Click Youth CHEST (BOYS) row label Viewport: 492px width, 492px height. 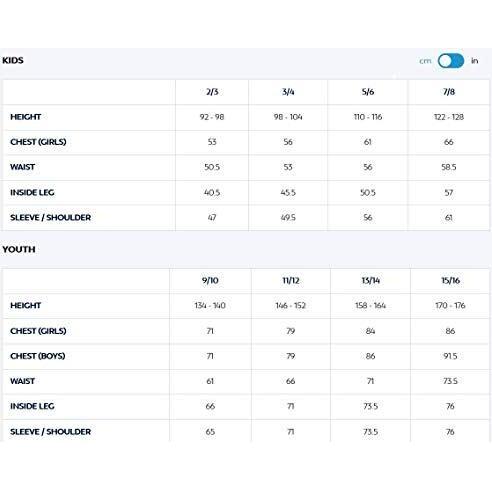38,356
